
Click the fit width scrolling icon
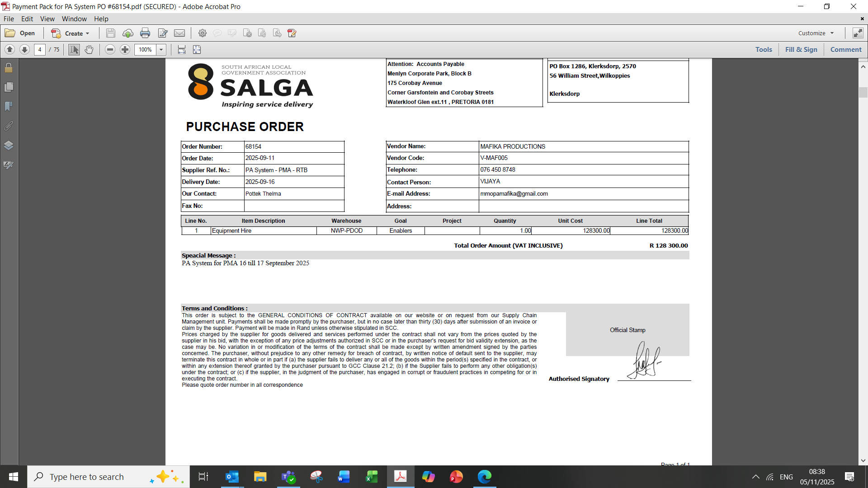point(182,50)
